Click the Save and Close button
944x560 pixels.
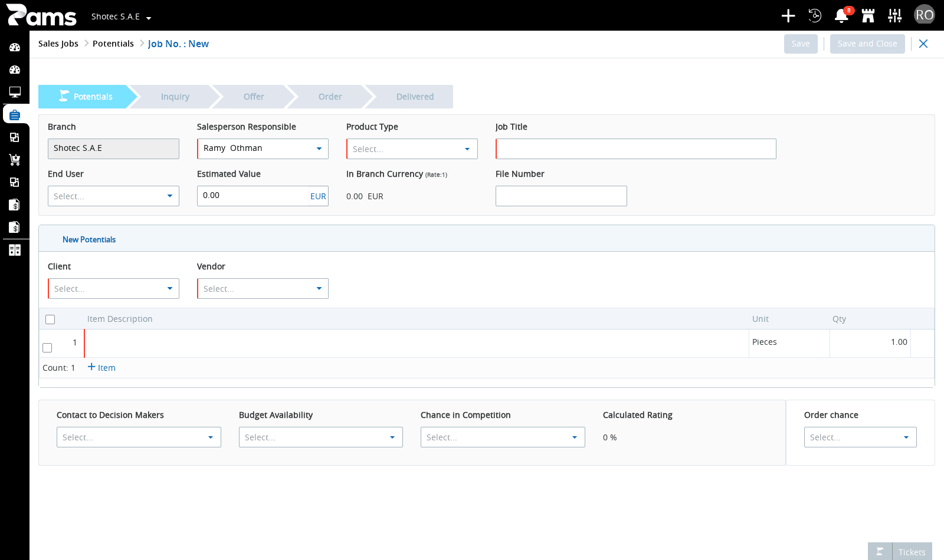(867, 44)
